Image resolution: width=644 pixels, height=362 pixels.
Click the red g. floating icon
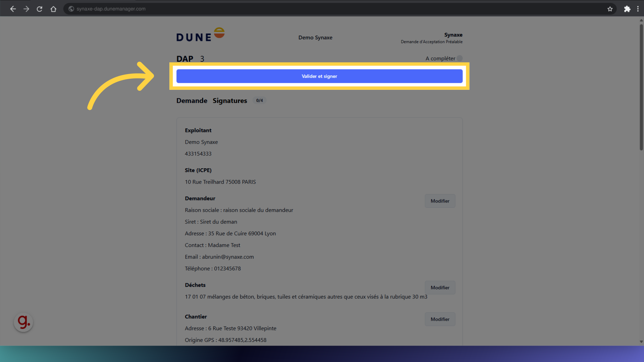23,322
